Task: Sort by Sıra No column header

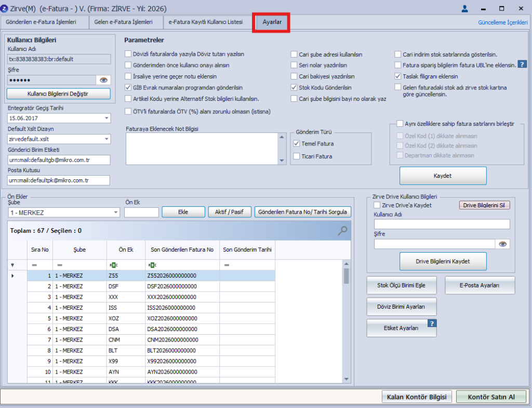Action: click(39, 249)
